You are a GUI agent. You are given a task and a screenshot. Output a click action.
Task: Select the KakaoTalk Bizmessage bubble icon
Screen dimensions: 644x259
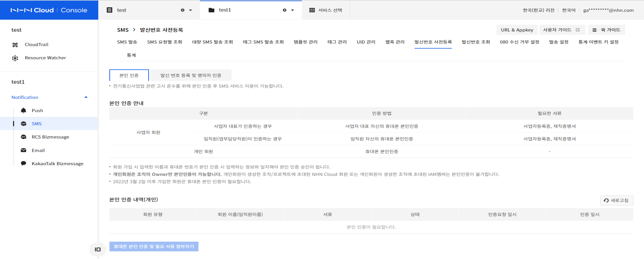[x=24, y=164]
